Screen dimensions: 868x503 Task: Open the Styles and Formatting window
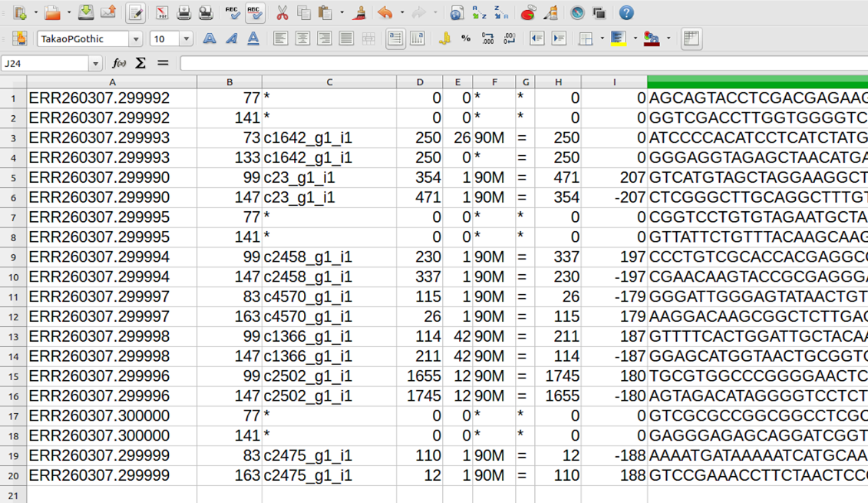20,38
